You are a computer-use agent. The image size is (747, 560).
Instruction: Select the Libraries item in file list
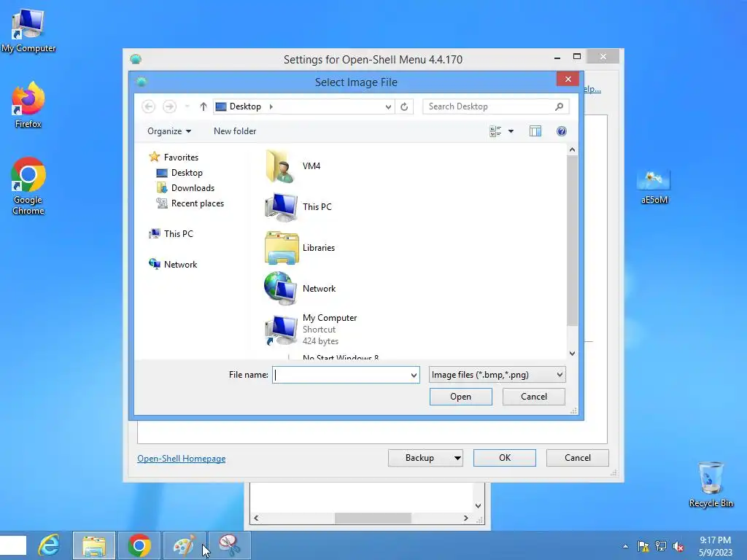click(300, 248)
